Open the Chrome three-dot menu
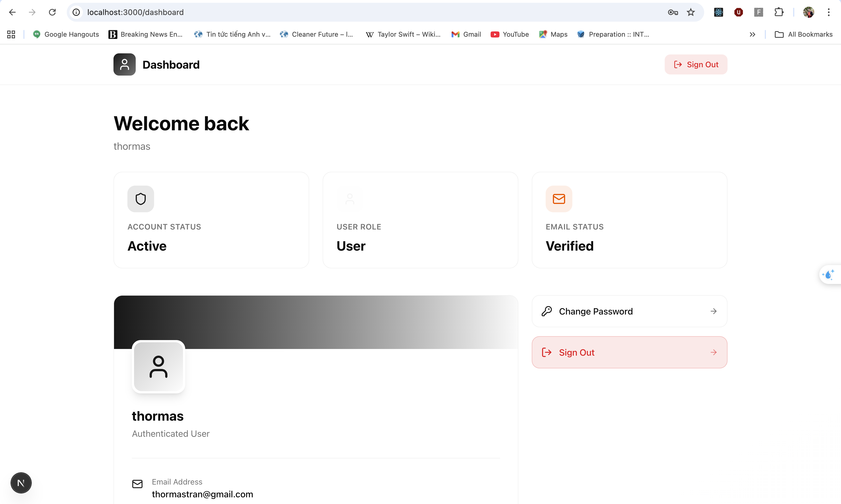Viewport: 841px width, 504px height. [x=829, y=12]
